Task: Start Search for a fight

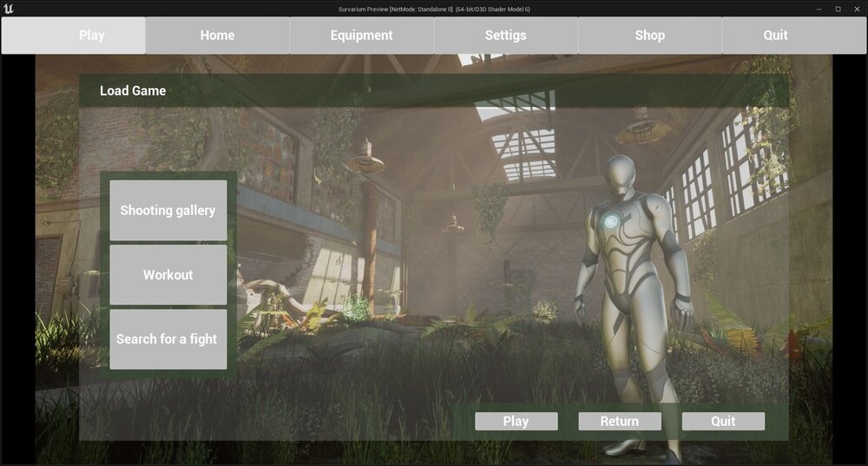Action: pyautogui.click(x=168, y=338)
